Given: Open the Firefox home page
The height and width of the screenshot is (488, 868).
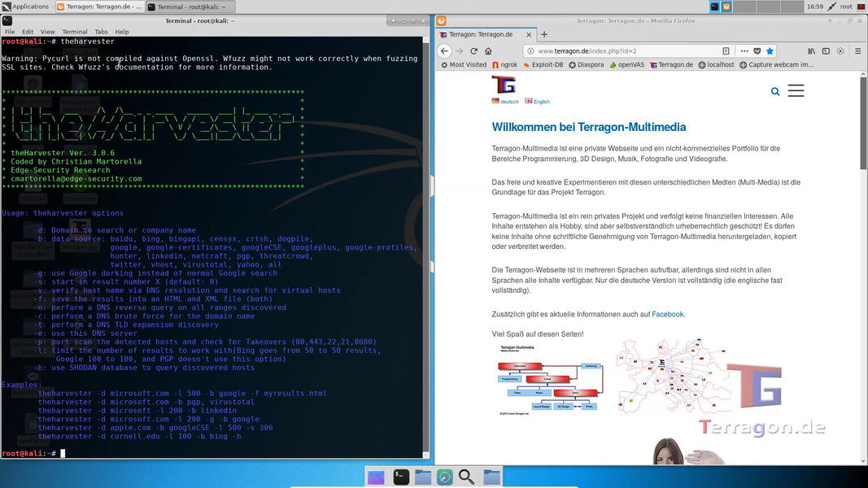Looking at the screenshot, I should [488, 51].
